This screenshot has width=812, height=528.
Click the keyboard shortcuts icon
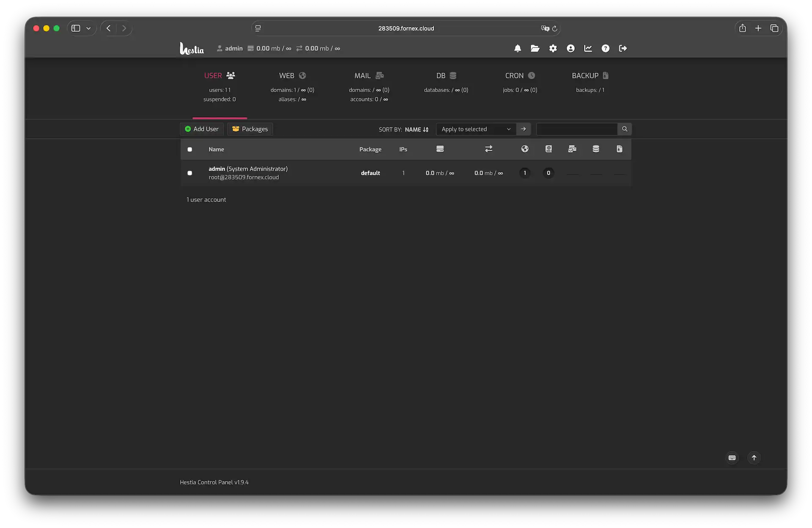[732, 458]
